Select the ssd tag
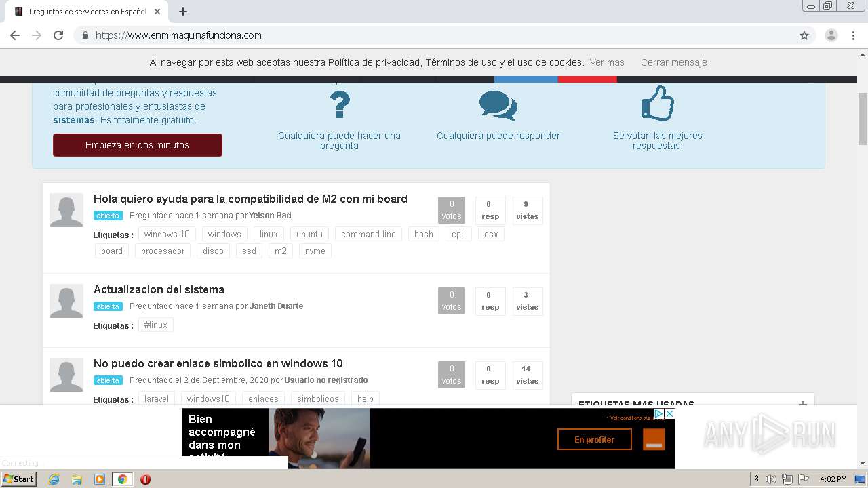 click(250, 251)
